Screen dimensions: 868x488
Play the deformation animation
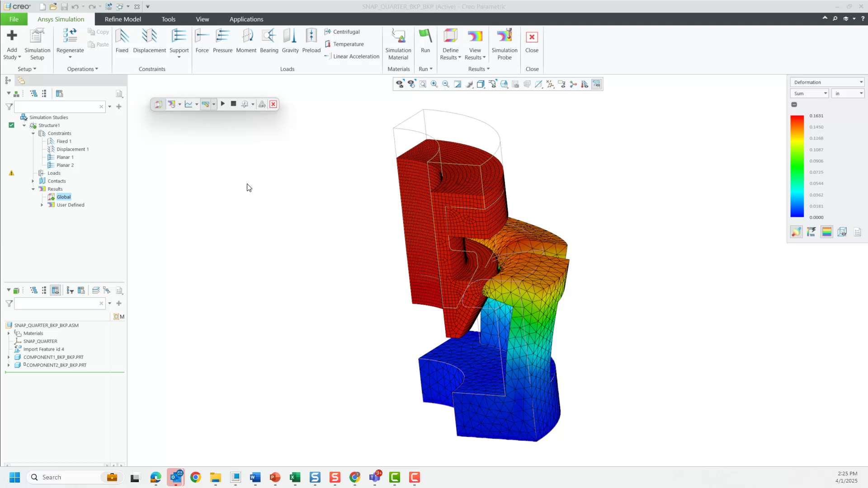pos(222,104)
